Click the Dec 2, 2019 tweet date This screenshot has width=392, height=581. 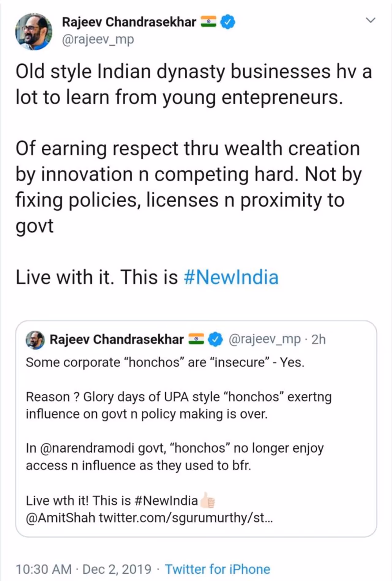pyautogui.click(x=117, y=569)
